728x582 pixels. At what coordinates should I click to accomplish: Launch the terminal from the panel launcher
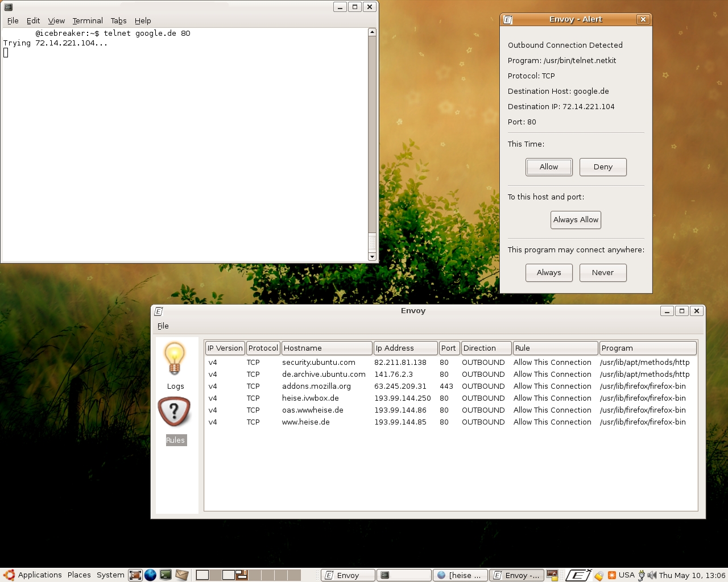click(x=166, y=575)
